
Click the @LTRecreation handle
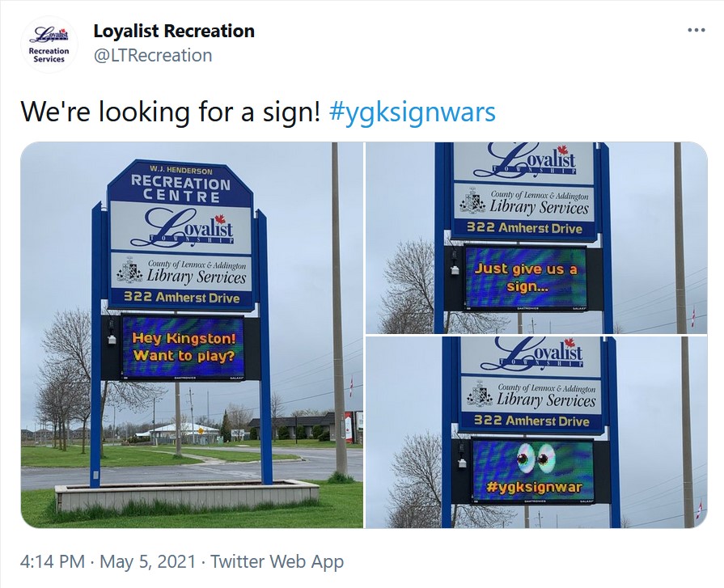(153, 55)
